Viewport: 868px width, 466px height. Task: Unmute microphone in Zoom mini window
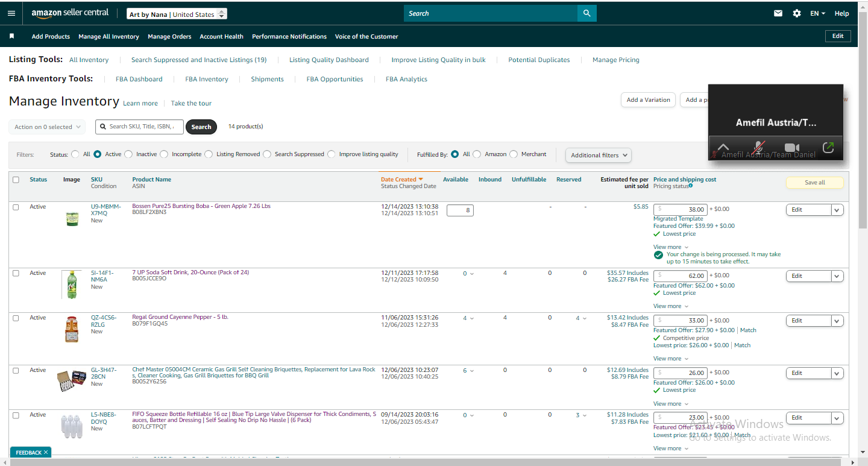point(759,148)
